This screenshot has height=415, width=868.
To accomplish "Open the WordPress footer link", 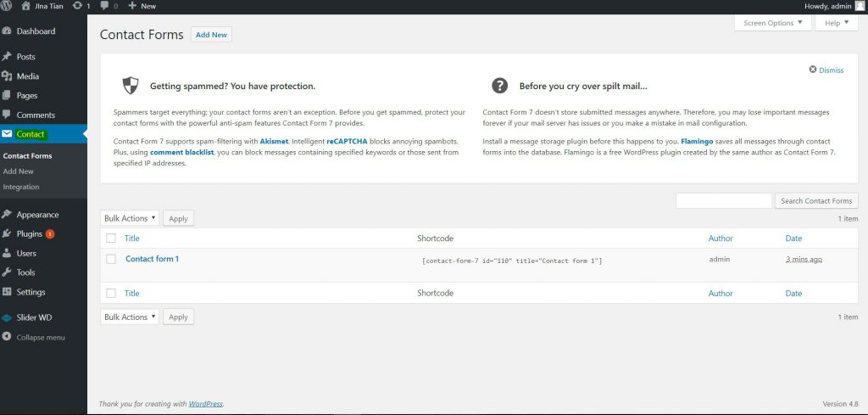I will click(206, 403).
